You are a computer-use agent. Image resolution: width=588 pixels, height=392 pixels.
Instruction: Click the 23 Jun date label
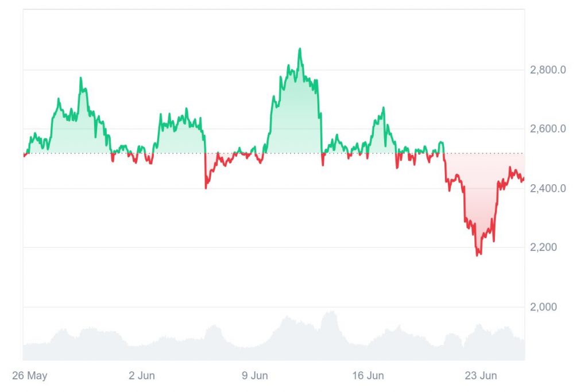481,376
